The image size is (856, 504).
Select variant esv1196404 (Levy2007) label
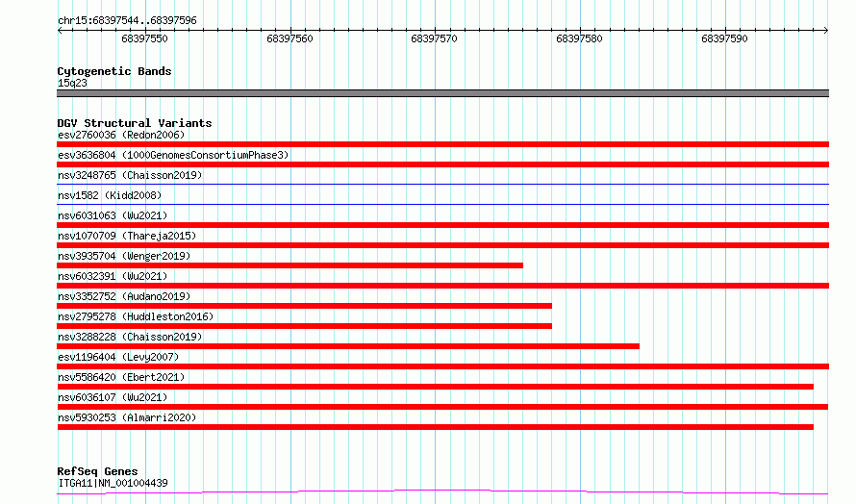tap(118, 357)
